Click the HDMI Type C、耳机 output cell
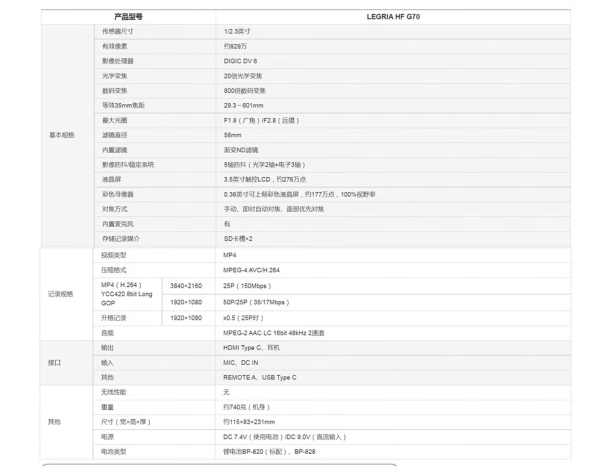 point(393,348)
